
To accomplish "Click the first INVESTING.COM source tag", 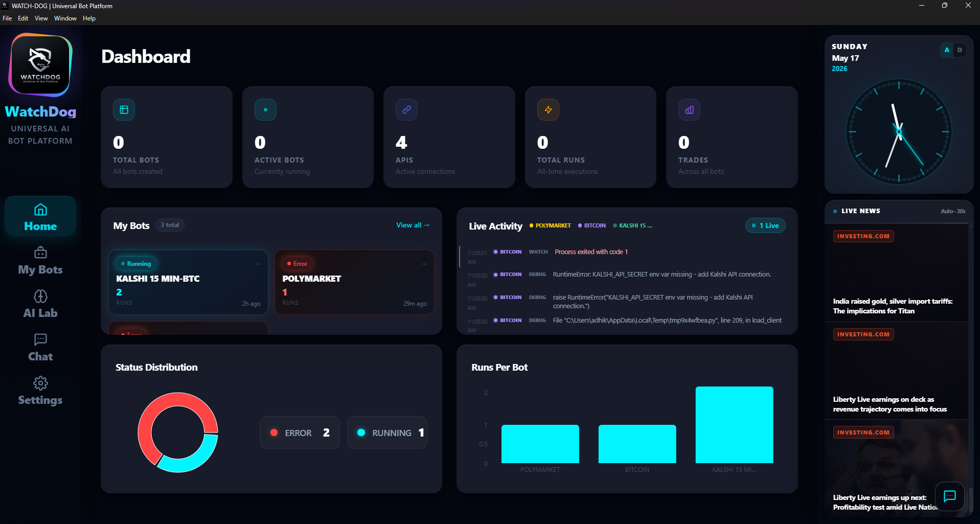I will pyautogui.click(x=863, y=236).
